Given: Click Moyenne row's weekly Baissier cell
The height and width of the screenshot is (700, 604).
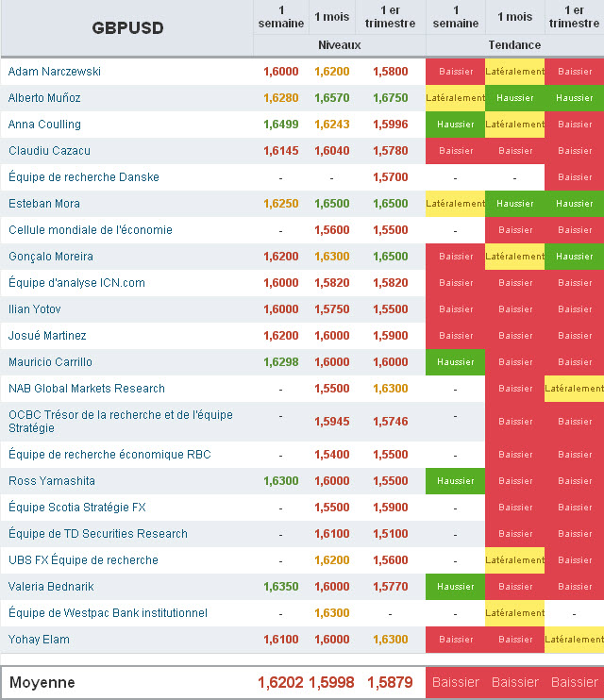Looking at the screenshot, I should coord(455,682).
